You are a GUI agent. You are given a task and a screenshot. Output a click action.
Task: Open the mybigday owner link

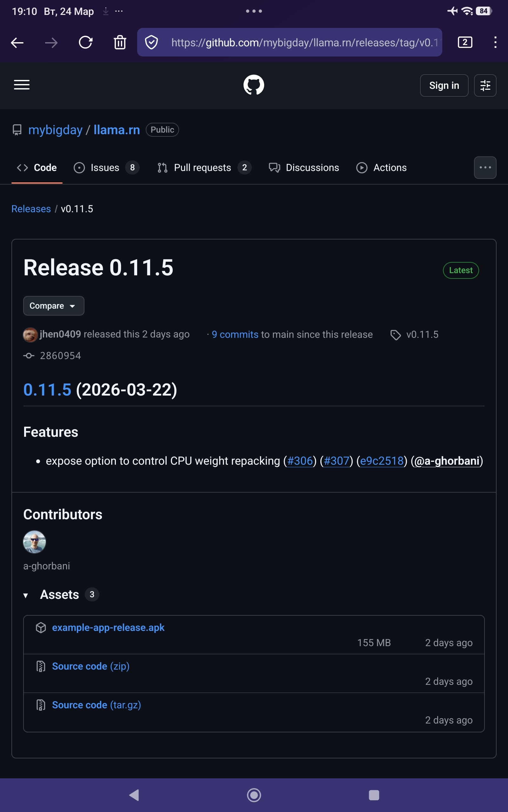[56, 130]
